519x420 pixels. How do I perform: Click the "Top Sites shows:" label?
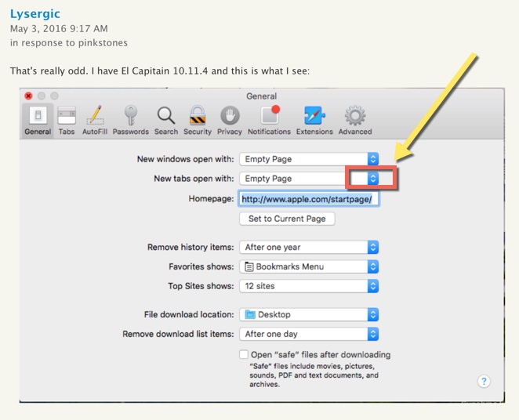(x=201, y=286)
